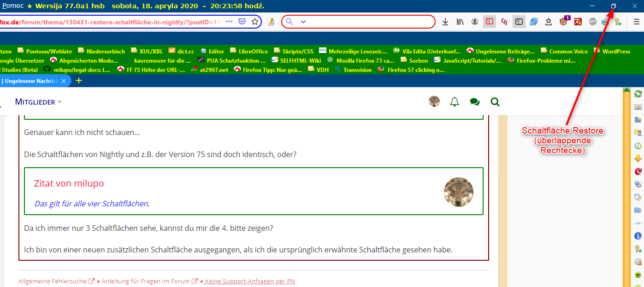Open Greasemonkey monkey icon with badge
The height and width of the screenshot is (287, 644).
coord(564,21)
